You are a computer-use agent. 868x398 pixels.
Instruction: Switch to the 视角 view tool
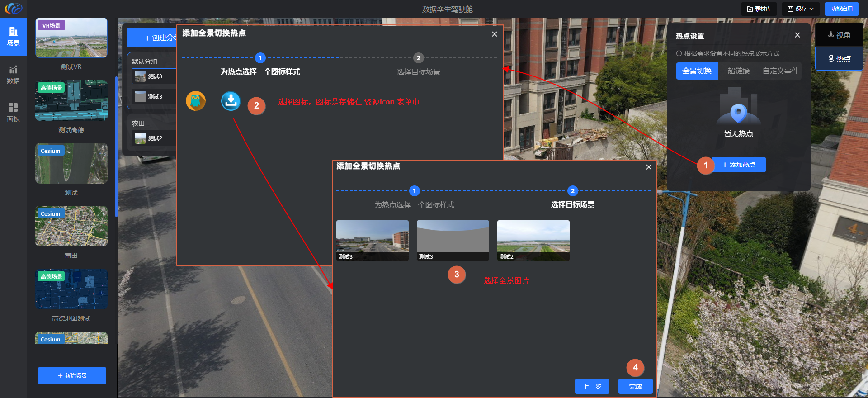pyautogui.click(x=839, y=35)
